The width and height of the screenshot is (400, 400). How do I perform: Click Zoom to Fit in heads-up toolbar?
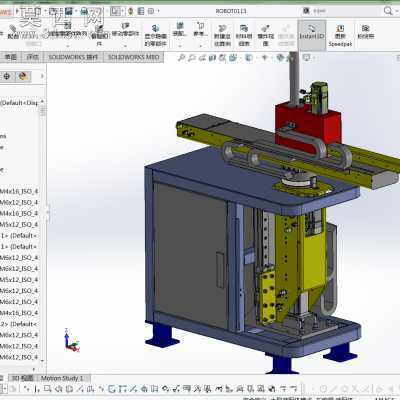[181, 58]
